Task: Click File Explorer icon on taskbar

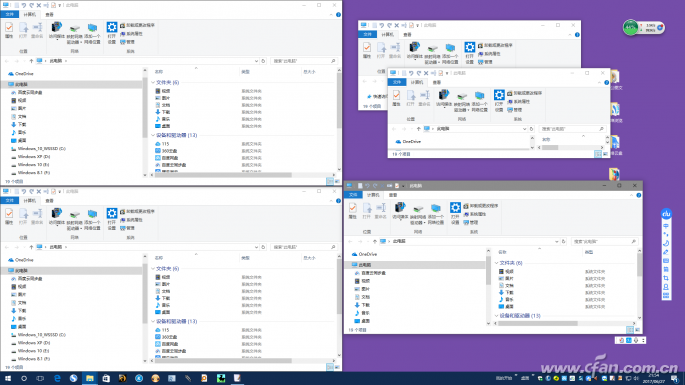Action: 90,378
